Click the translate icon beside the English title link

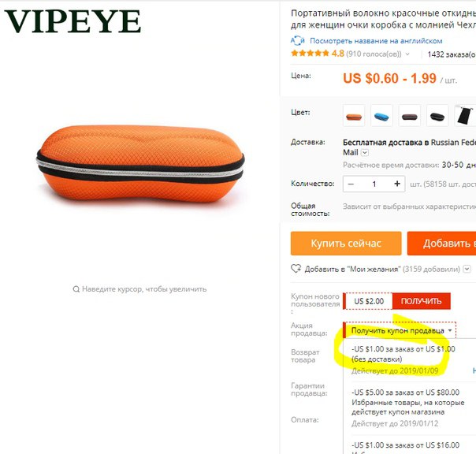tap(298, 41)
